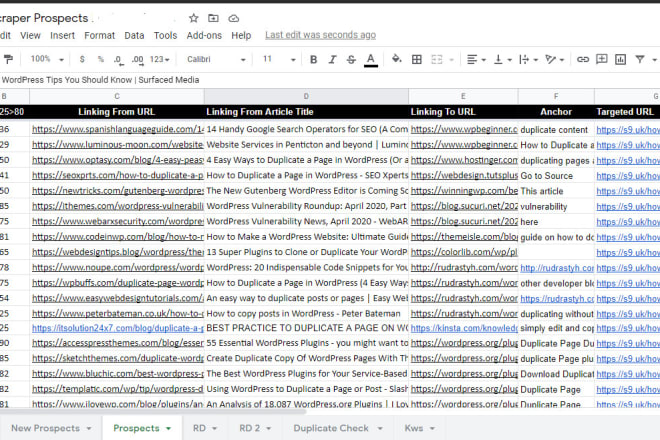Click the Linking From URL header cell
The image size is (660, 440).
117,112
